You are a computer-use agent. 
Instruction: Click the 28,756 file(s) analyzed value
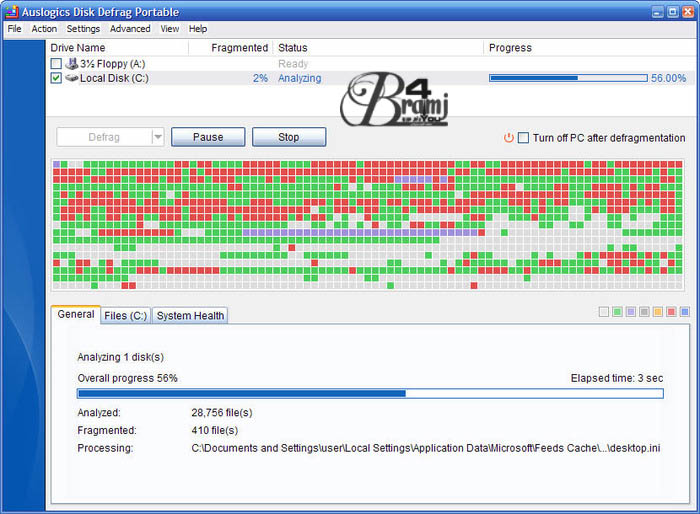click(222, 413)
